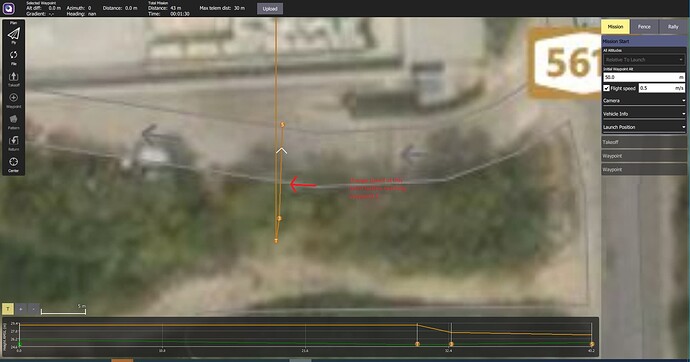The width and height of the screenshot is (690, 362).
Task: Toggle the terrain profile T button
Action: (x=8, y=309)
